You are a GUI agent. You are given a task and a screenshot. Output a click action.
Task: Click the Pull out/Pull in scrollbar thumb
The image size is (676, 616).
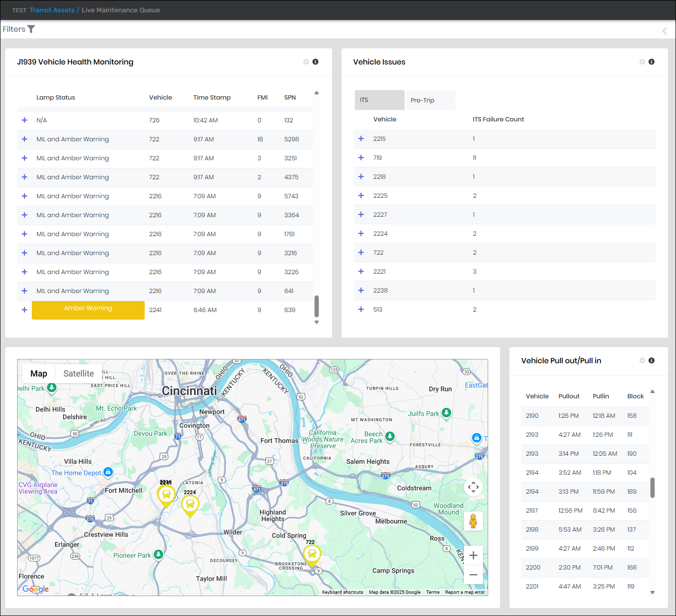(x=652, y=487)
